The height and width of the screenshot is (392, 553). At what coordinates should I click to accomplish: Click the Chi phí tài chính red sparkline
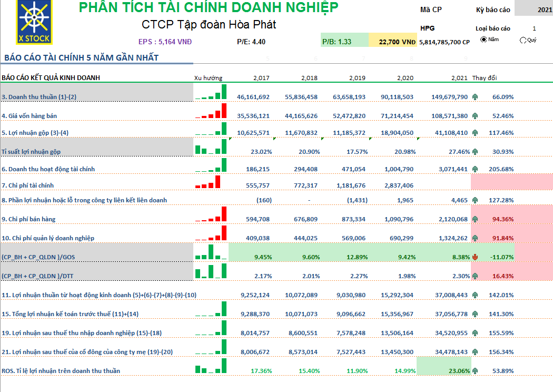point(208,182)
